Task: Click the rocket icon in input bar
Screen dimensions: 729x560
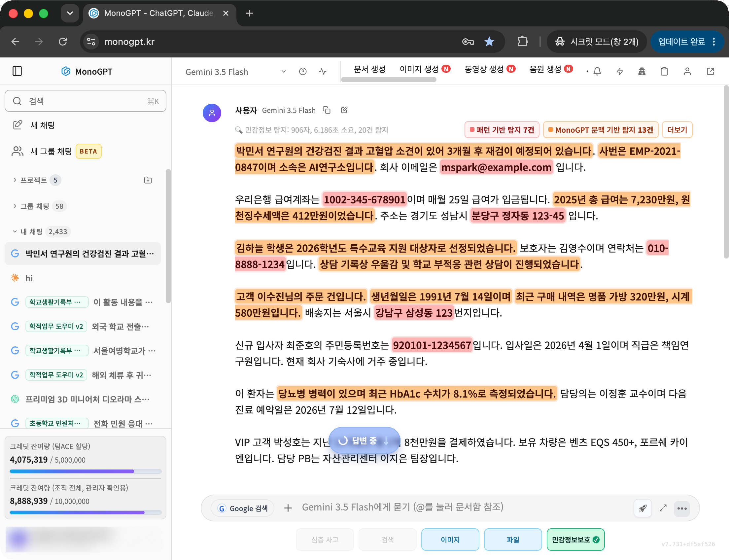Action: tap(642, 508)
